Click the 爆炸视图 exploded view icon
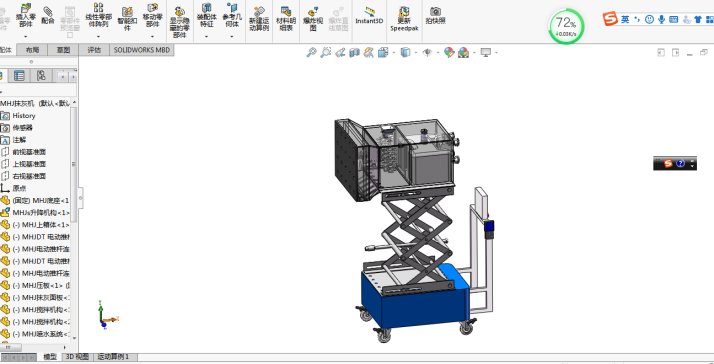The width and height of the screenshot is (714, 364). (313, 19)
